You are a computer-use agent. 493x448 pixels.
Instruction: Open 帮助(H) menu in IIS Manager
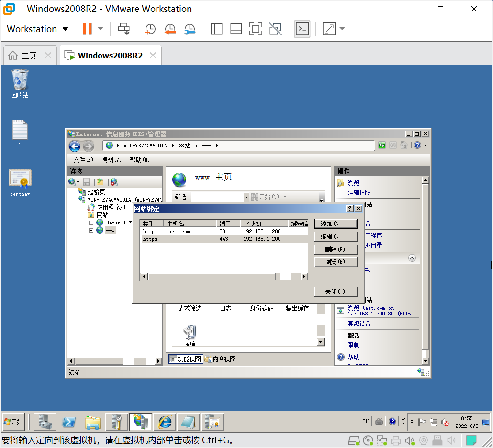click(x=140, y=160)
